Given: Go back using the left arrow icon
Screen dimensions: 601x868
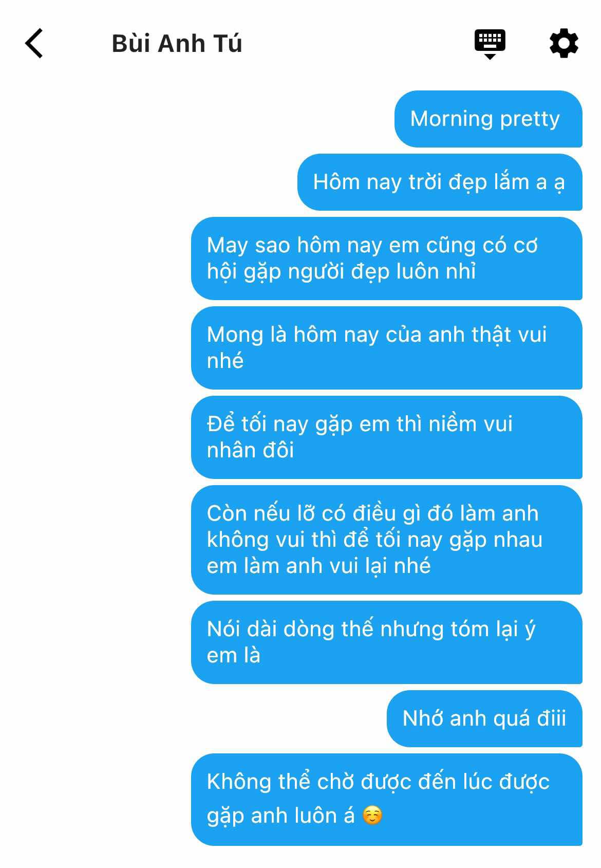Looking at the screenshot, I should click(34, 44).
